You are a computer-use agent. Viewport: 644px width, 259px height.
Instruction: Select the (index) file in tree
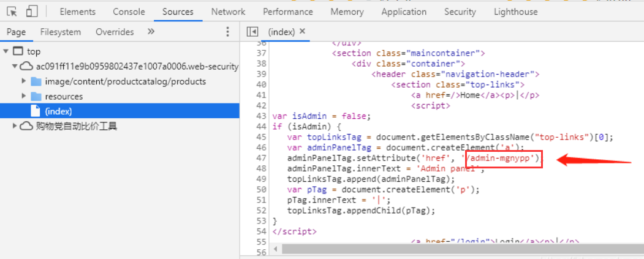[x=58, y=111]
